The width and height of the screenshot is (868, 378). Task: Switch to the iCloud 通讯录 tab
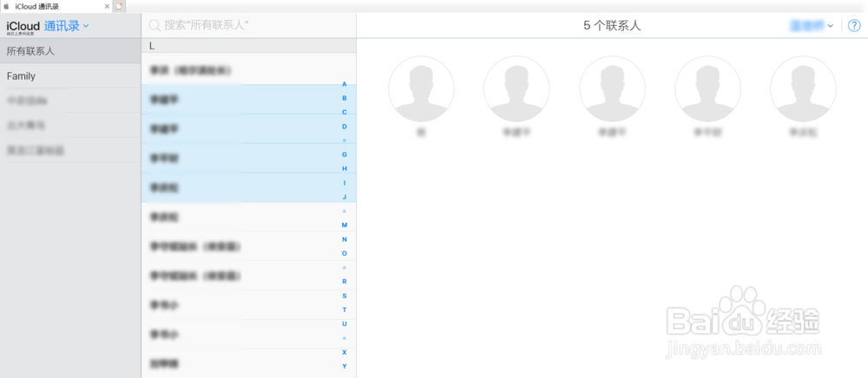56,6
